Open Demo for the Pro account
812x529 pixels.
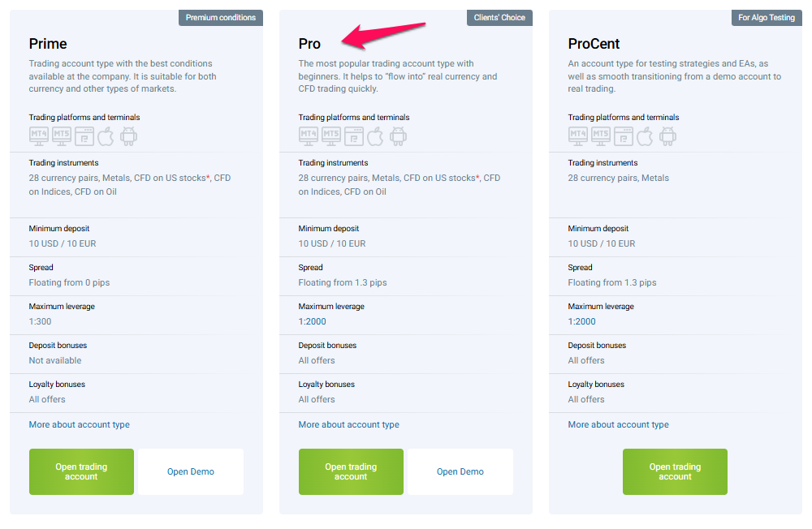[x=460, y=471]
